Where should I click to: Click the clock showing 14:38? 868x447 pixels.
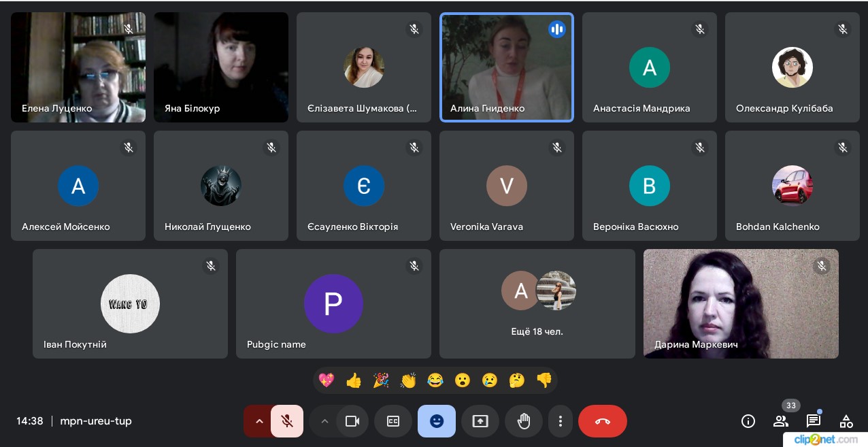coord(30,421)
